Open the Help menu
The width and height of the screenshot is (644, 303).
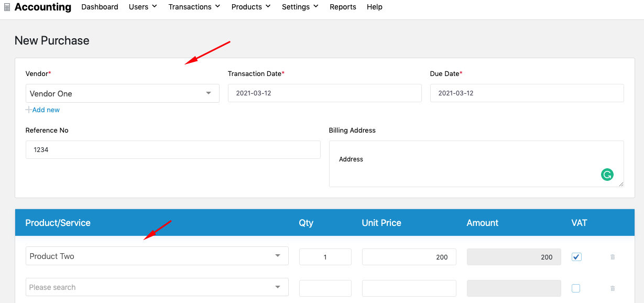point(375,7)
